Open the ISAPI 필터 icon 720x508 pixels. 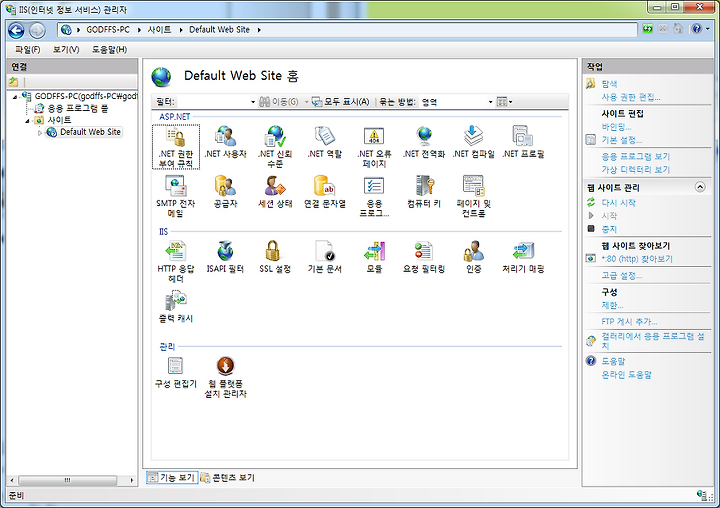[225, 257]
